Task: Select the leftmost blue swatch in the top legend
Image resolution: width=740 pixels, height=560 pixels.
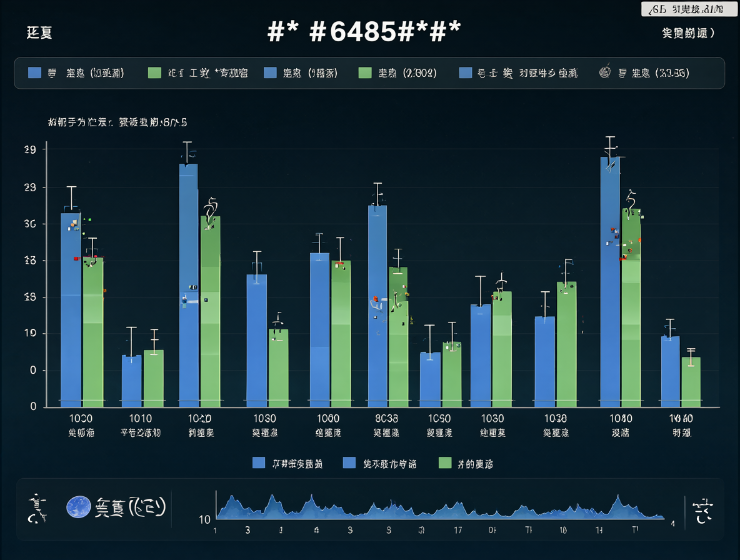Action: (34, 72)
